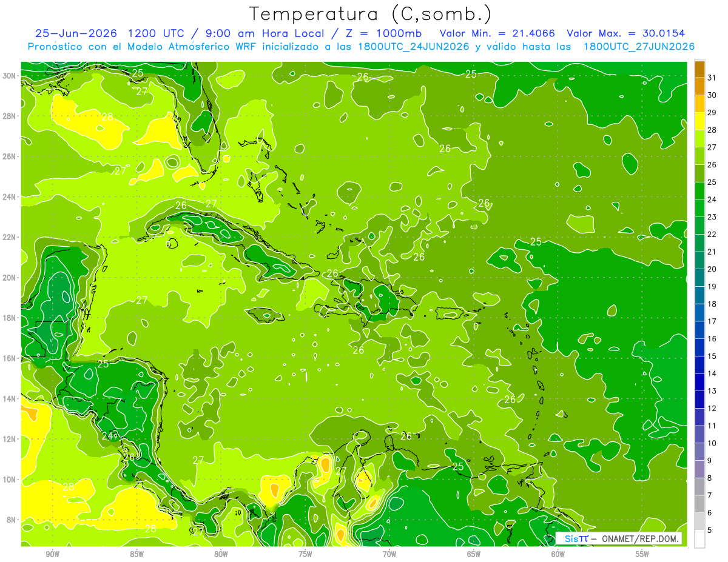Click the 65W longitude axis label
728x562 pixels.
474,555
